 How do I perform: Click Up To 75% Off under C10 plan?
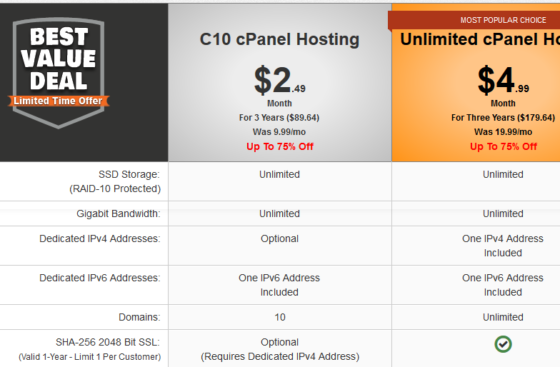tap(280, 146)
